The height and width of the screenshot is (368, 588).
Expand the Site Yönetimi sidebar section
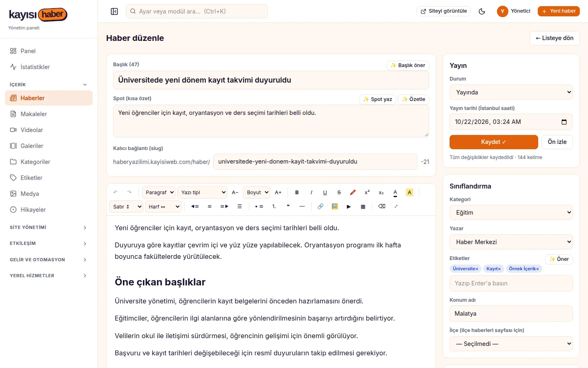pos(49,227)
